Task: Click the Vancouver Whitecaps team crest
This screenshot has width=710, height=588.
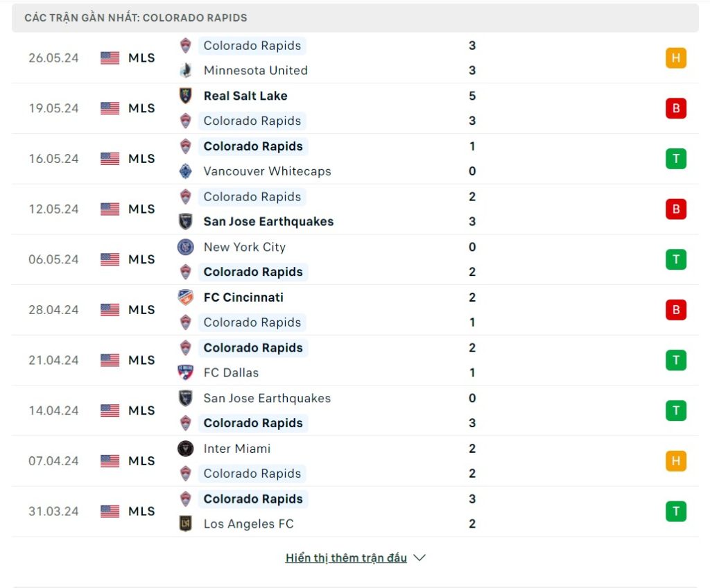Action: tap(185, 171)
